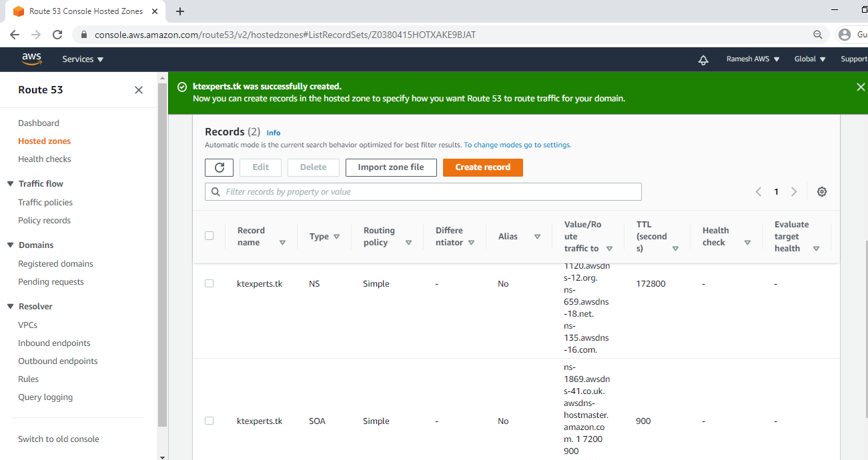Viewport: 868px width, 460px height.
Task: Click the browser back arrow
Action: [15, 35]
